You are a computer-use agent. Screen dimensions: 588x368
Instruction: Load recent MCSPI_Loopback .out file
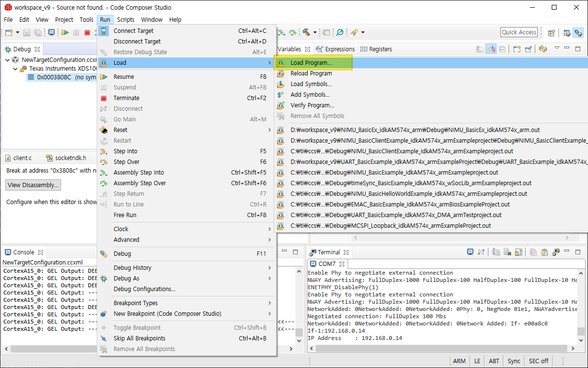point(431,226)
